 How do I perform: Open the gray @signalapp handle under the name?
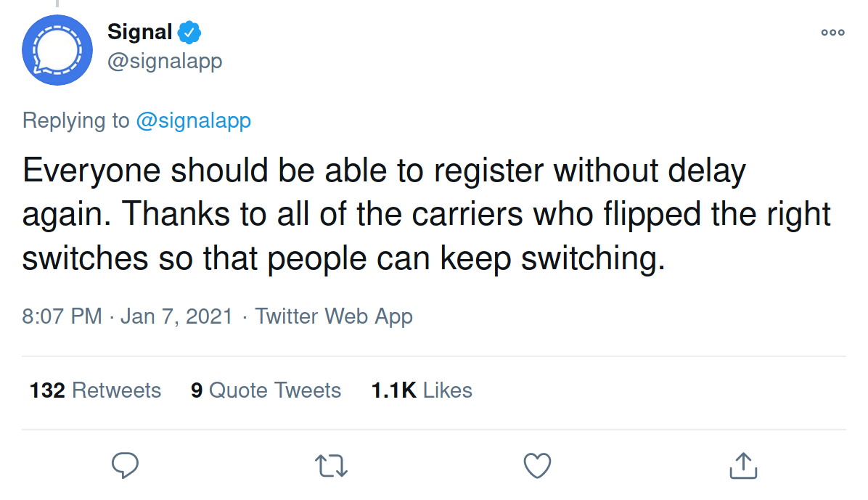165,61
